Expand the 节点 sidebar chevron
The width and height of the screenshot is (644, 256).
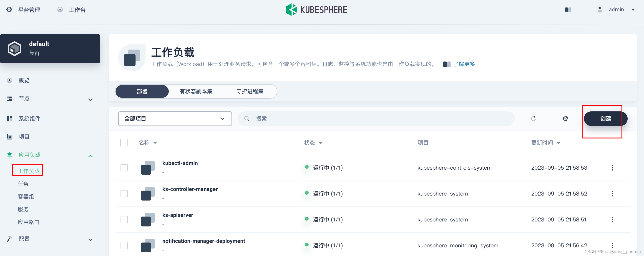coord(91,100)
